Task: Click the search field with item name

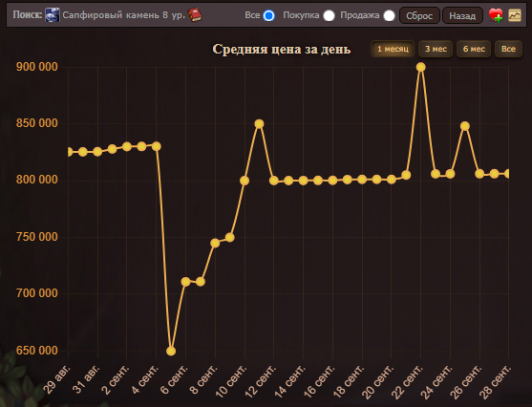Action: (124, 15)
